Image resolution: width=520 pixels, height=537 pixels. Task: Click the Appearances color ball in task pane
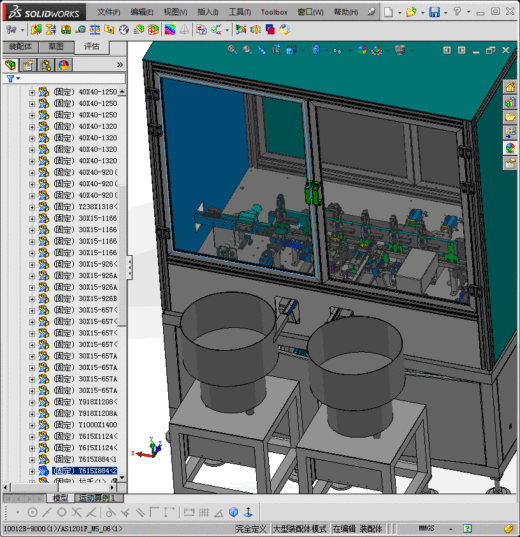pos(510,148)
